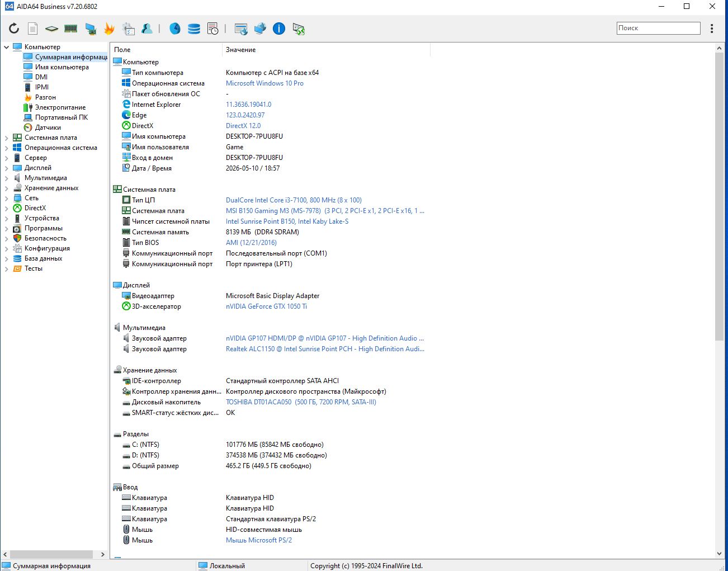Click the Значение column header
The height and width of the screenshot is (571, 728).
[326, 50]
